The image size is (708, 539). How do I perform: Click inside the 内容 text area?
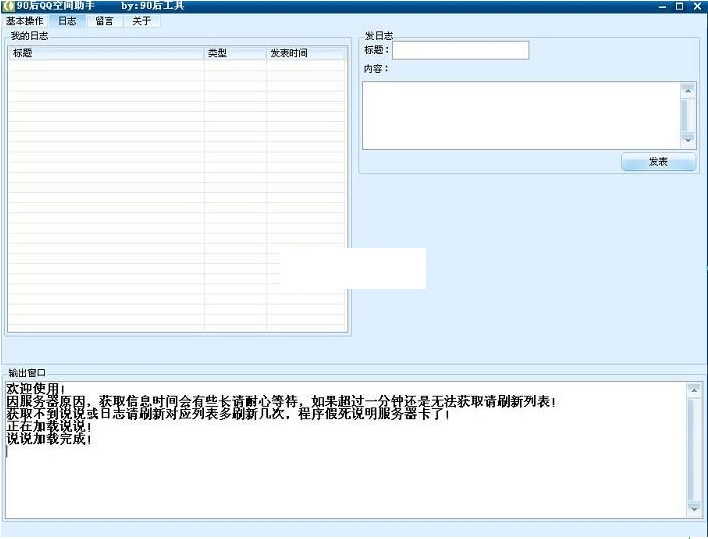520,115
